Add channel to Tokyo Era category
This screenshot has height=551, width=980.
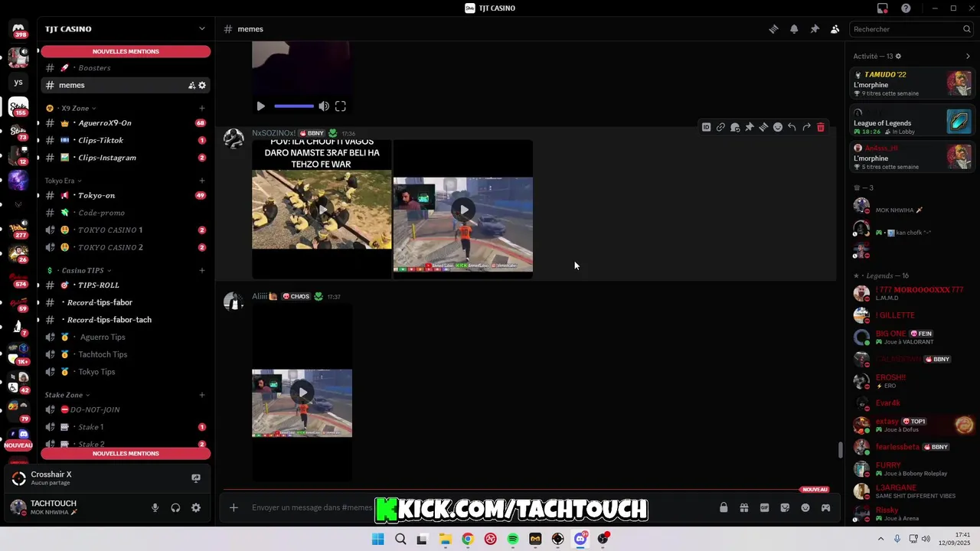coord(202,181)
